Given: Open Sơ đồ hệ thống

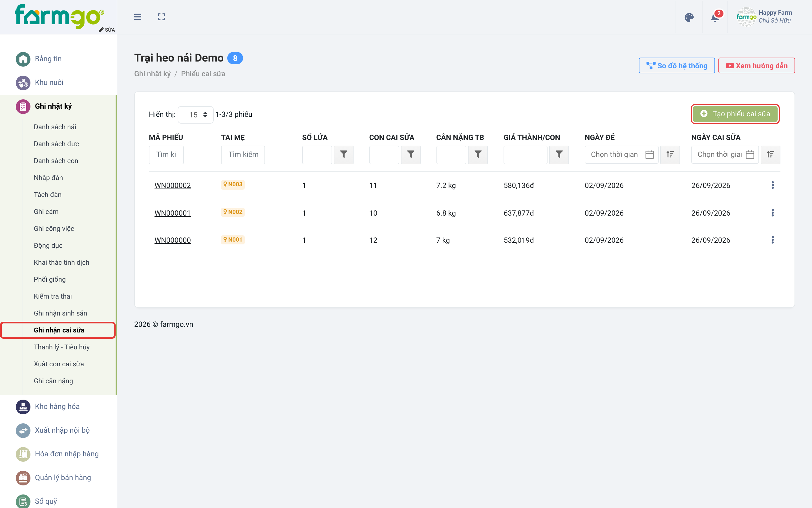Looking at the screenshot, I should [676, 65].
